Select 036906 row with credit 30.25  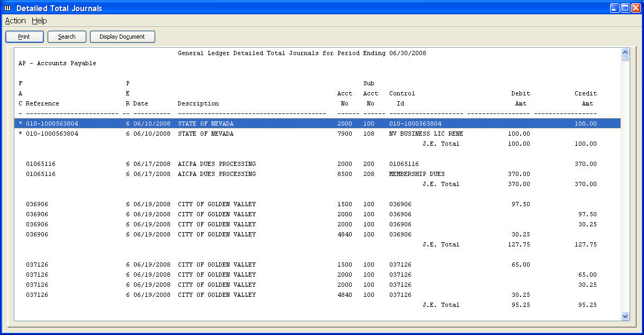[x=317, y=224]
